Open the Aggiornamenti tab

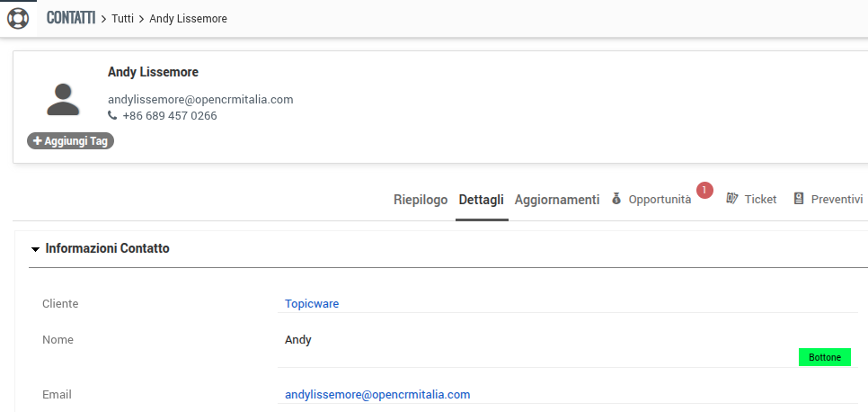(556, 200)
